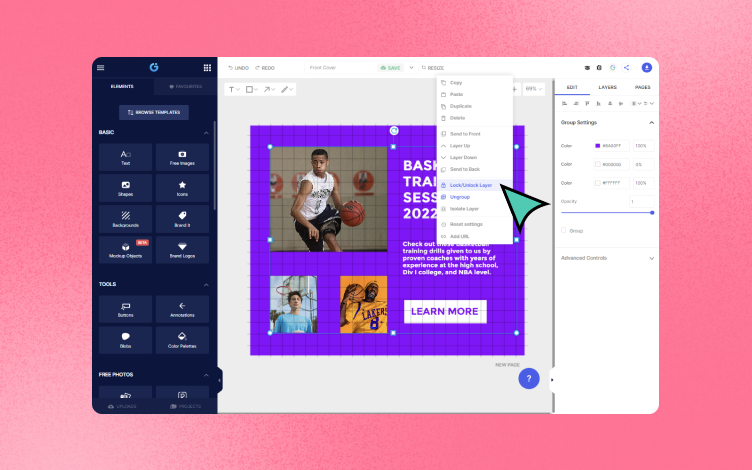Click the align left icon in Edit panel
This screenshot has height=470, width=752.
tap(564, 104)
